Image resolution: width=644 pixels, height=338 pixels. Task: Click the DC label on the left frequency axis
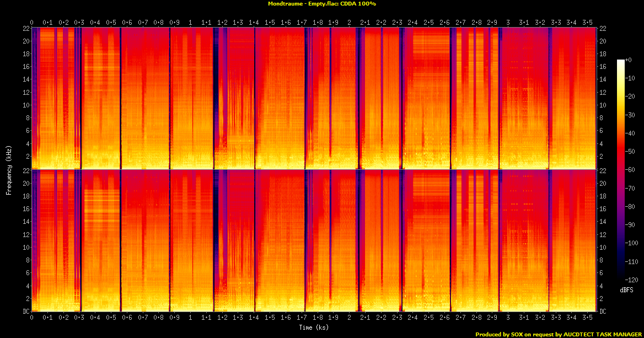(25, 311)
